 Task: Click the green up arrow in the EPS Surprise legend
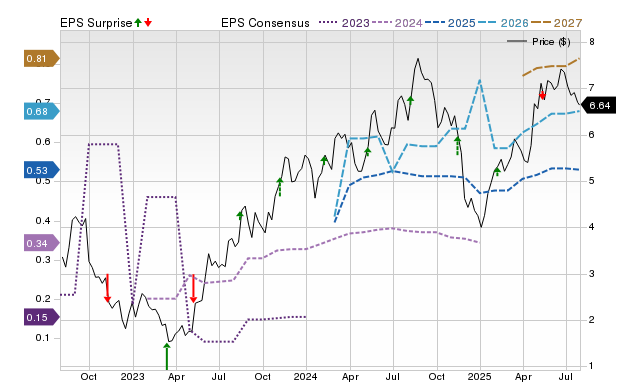point(138,22)
